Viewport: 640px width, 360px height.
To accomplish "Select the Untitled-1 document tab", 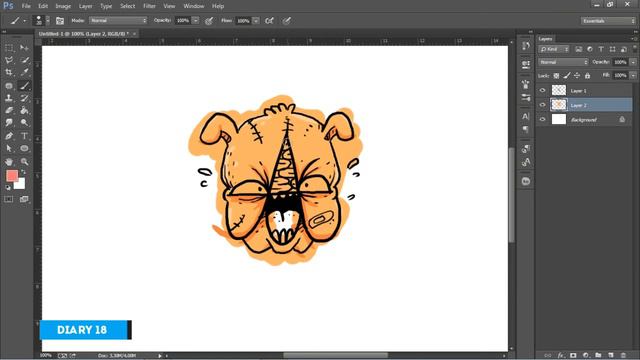I will [x=84, y=34].
